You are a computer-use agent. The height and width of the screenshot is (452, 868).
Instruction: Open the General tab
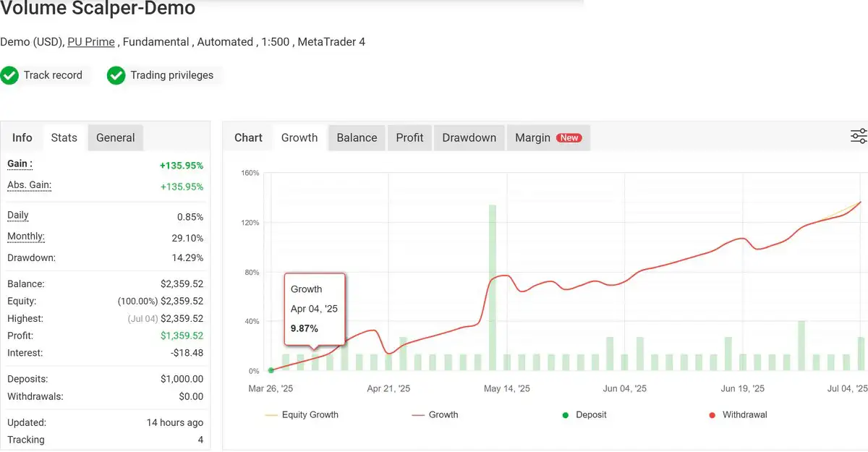click(x=116, y=137)
